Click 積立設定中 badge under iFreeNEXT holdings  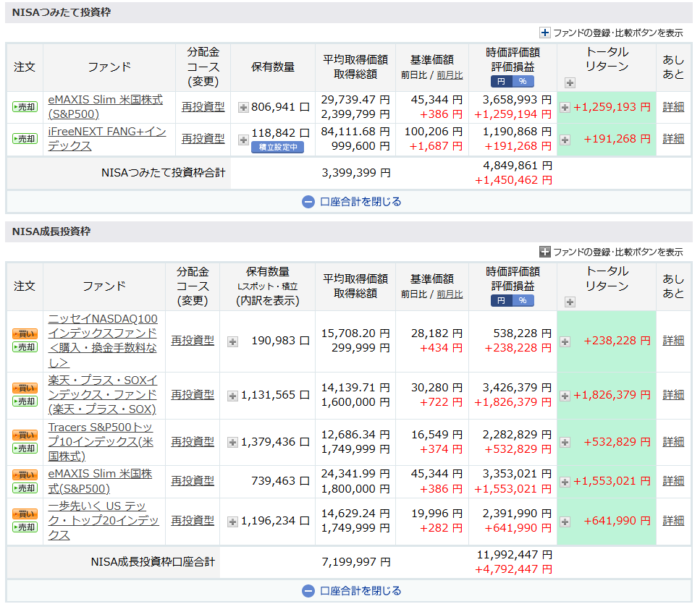278,148
